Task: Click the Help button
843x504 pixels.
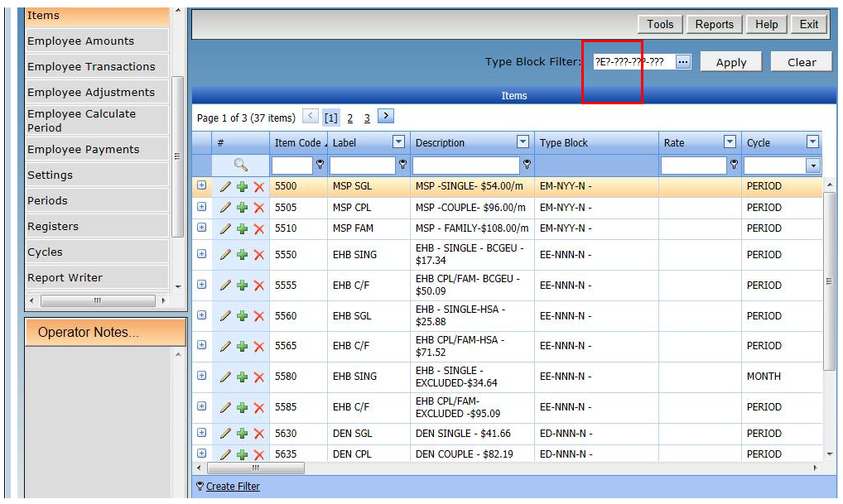Action: pos(766,24)
